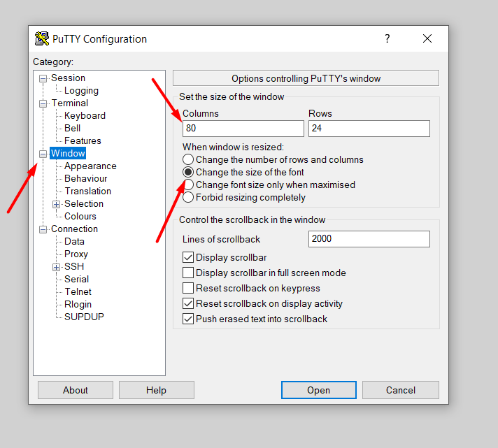The height and width of the screenshot is (448, 498).
Task: Click the Cancel button
Action: click(401, 390)
